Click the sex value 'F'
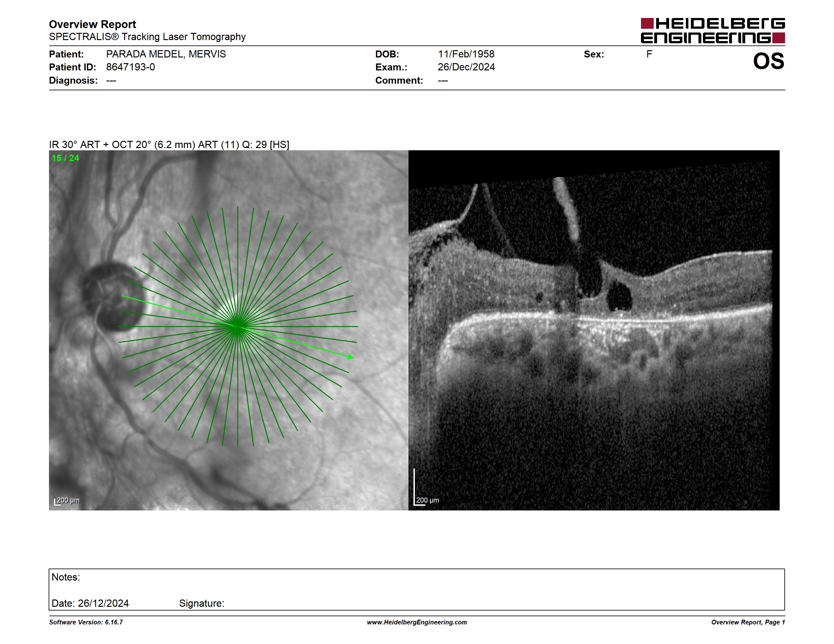The width and height of the screenshot is (834, 644). click(x=649, y=54)
